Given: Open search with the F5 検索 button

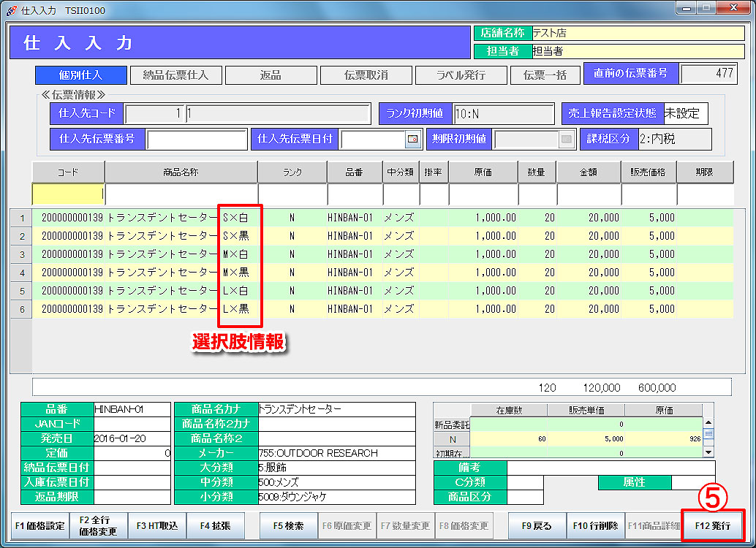Looking at the screenshot, I should click(288, 526).
